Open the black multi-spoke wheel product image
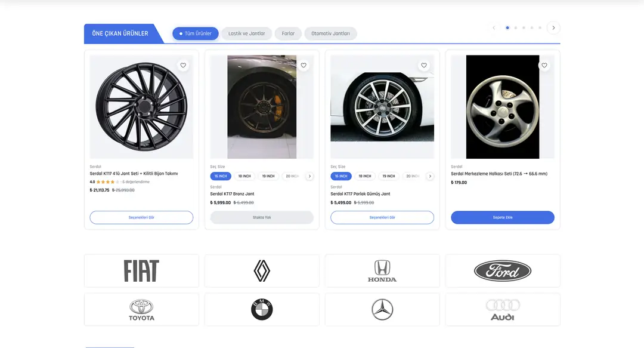This screenshot has height=348, width=644. (141, 107)
